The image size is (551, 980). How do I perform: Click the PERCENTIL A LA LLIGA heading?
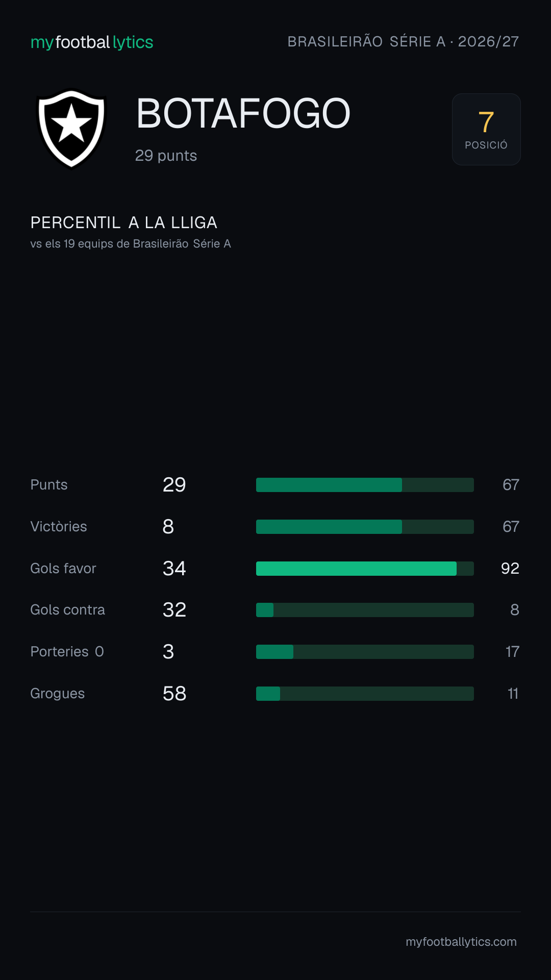124,223
